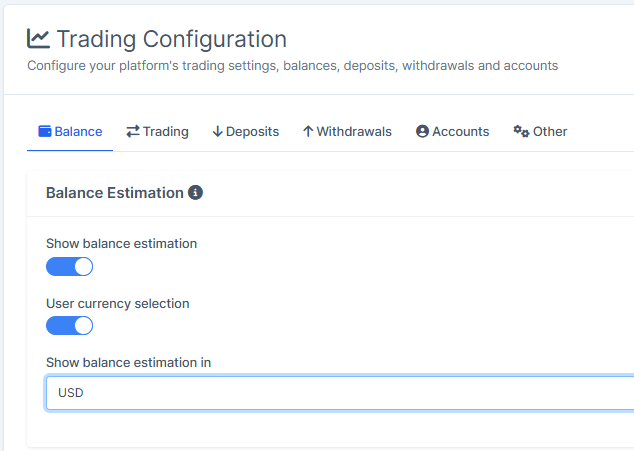
Task: Click the gears icon for Other
Action: [x=521, y=131]
